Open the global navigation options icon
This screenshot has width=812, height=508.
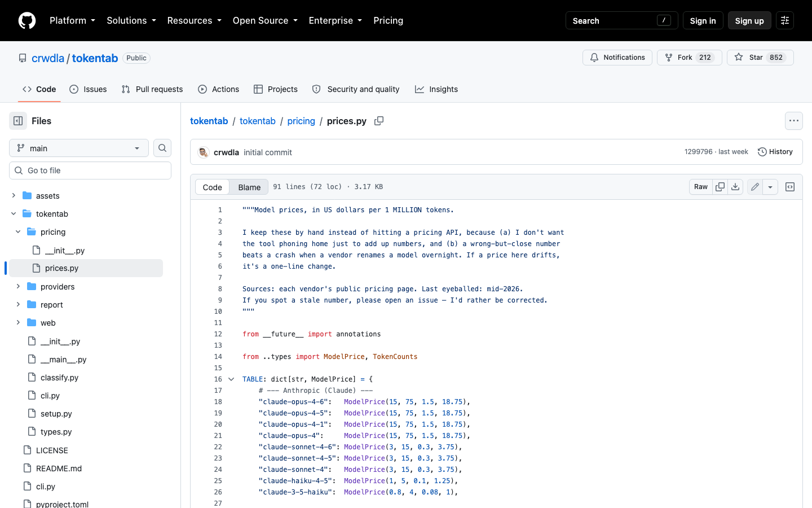coord(785,20)
